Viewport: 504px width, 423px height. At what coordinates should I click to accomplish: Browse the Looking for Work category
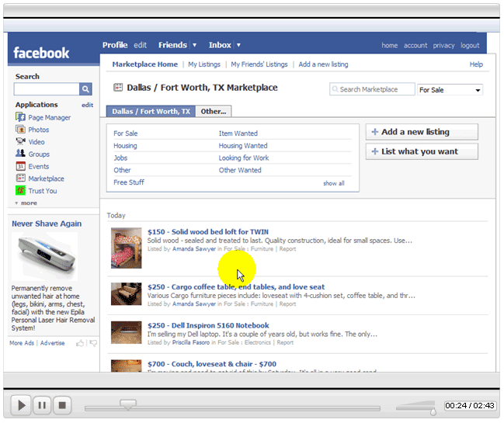pyautogui.click(x=244, y=158)
